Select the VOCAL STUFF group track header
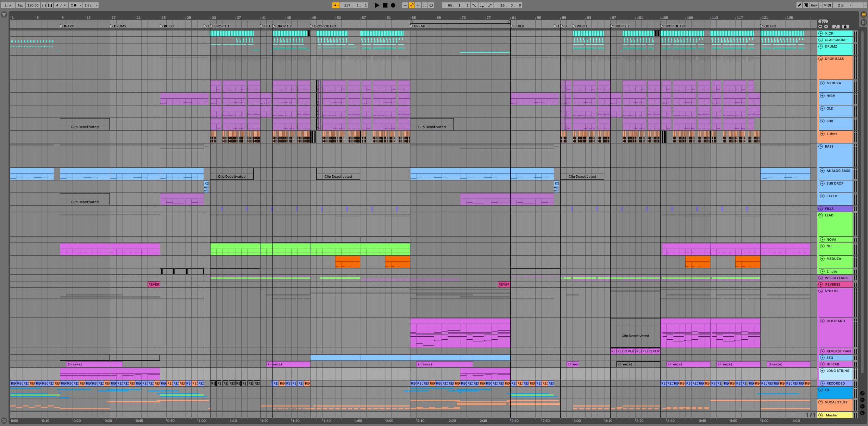868x426 pixels. click(x=836, y=402)
